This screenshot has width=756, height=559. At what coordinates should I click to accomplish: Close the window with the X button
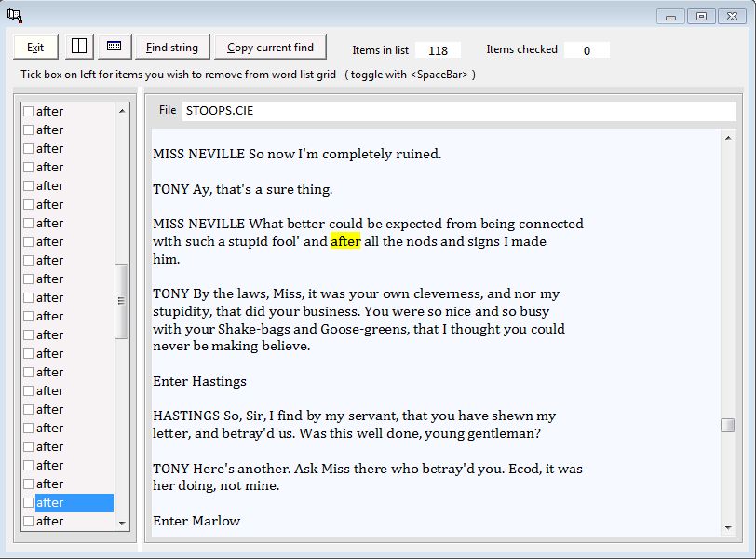(x=732, y=17)
